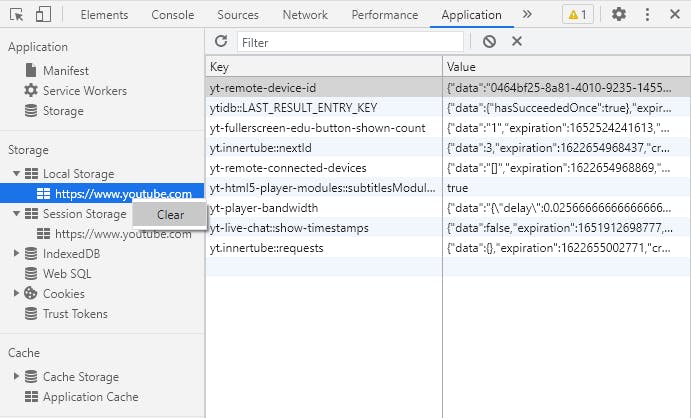Screen dimensions: 691x418
Task: Select the yt-player-bandwidth key row
Action: pyautogui.click(x=264, y=208)
